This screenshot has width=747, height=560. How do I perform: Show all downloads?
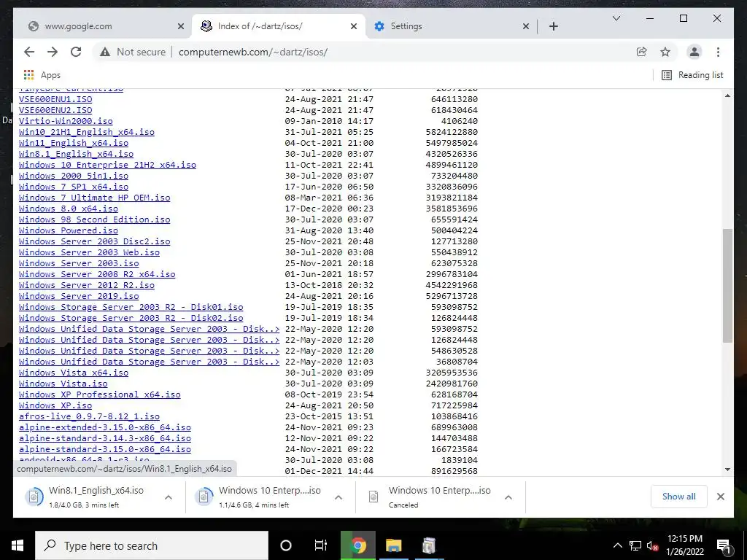[x=678, y=497]
